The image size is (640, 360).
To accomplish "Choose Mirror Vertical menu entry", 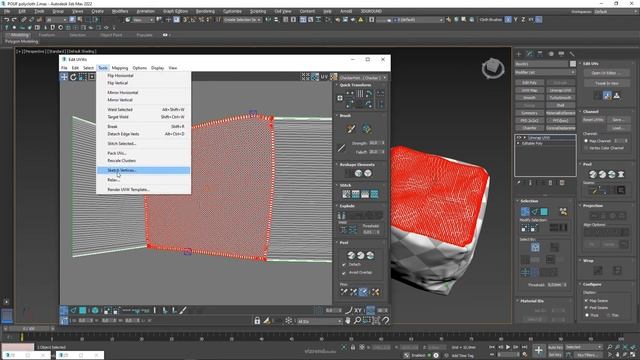I will point(143,100).
